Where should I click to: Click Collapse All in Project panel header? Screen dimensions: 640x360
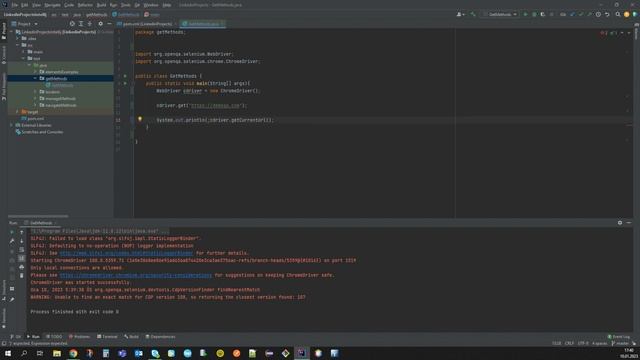pyautogui.click(x=90, y=24)
